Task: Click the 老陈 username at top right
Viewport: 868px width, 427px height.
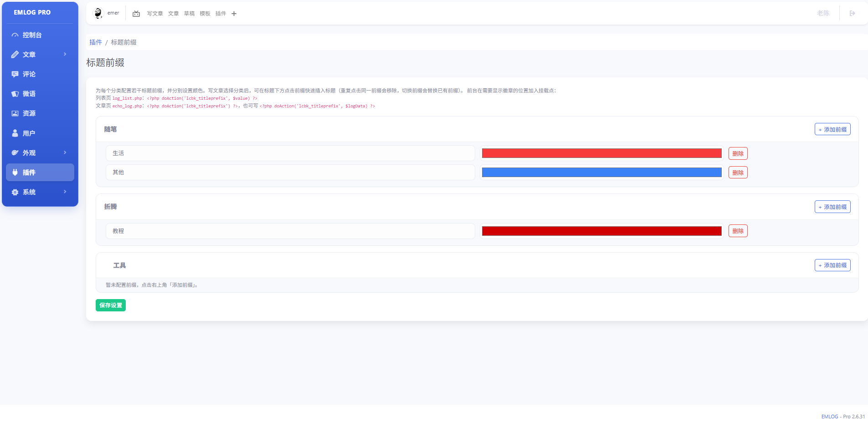Action: (x=823, y=13)
